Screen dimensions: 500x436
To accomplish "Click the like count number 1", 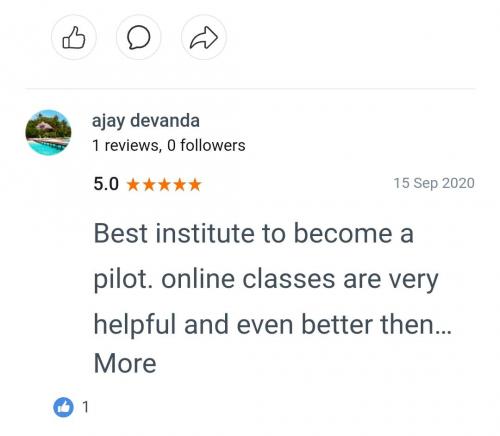I will pyautogui.click(x=86, y=407).
